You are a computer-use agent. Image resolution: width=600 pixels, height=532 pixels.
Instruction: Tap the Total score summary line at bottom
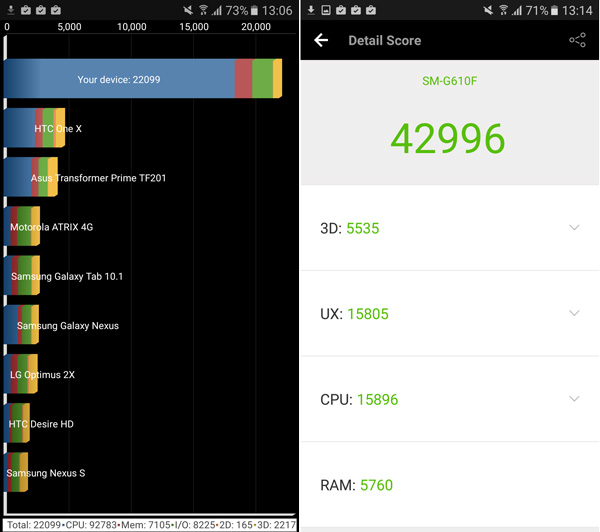tap(151, 525)
